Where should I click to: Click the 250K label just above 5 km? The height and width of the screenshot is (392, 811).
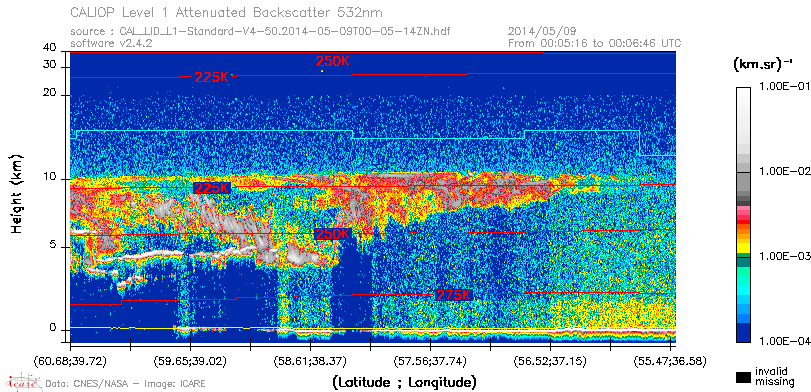coord(333,234)
